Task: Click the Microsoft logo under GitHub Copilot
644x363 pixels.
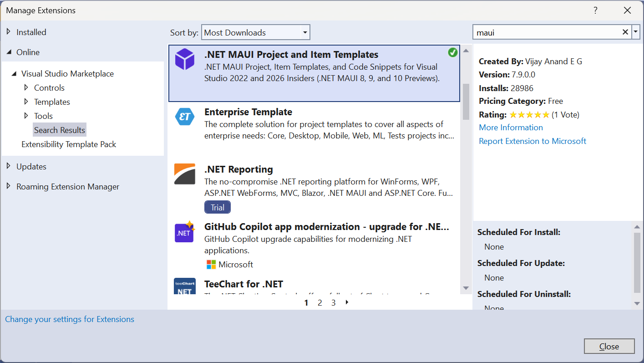Action: (x=211, y=265)
